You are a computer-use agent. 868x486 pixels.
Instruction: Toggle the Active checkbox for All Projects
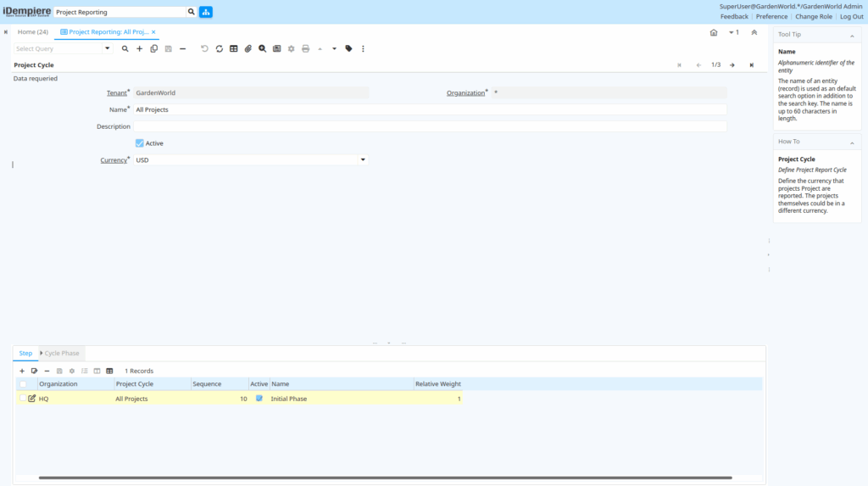click(x=140, y=143)
